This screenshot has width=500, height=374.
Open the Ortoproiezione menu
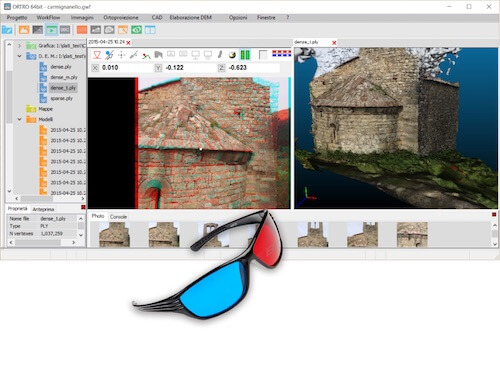[121, 18]
